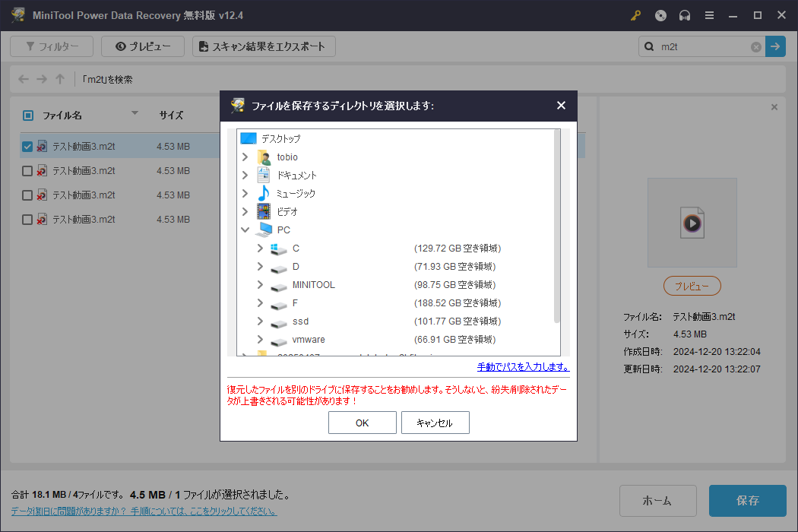
Task: Expand the C drive node
Action: pyautogui.click(x=260, y=248)
